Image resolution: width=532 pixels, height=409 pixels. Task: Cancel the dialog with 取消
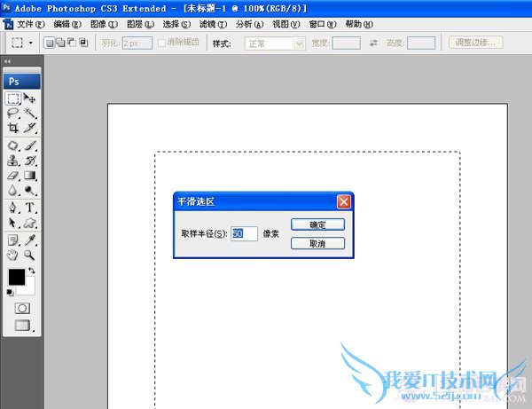pos(317,243)
